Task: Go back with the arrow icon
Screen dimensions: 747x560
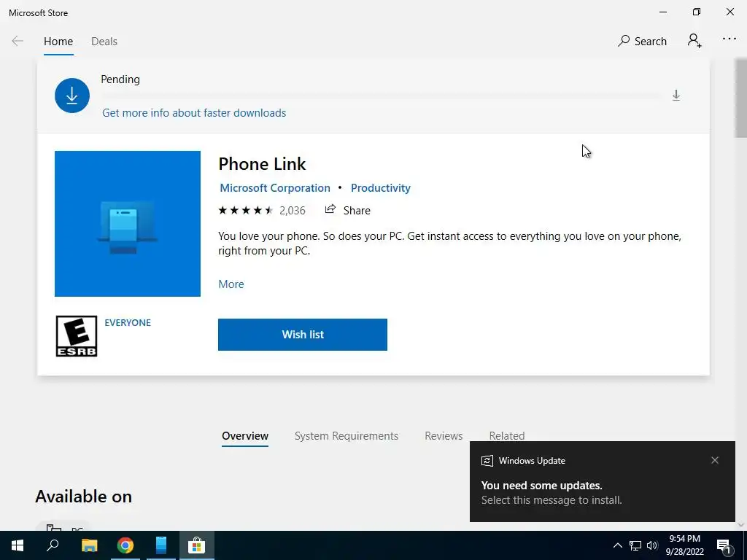Action: coord(18,41)
